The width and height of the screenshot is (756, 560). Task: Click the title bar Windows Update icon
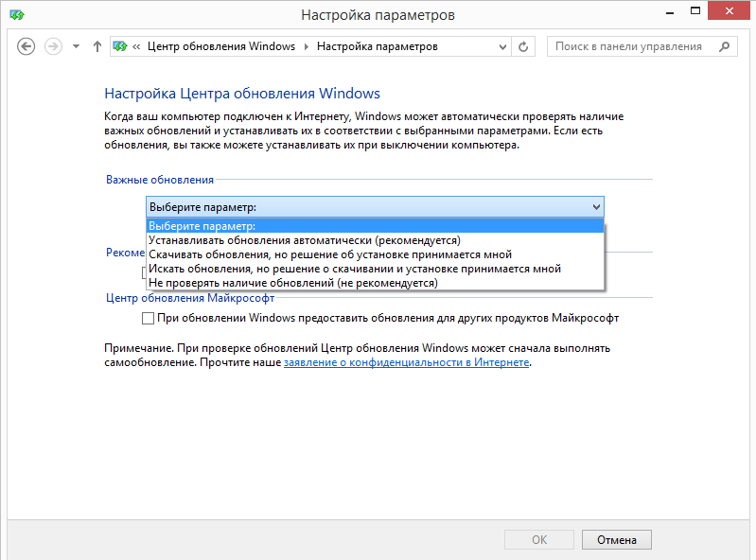point(17,15)
